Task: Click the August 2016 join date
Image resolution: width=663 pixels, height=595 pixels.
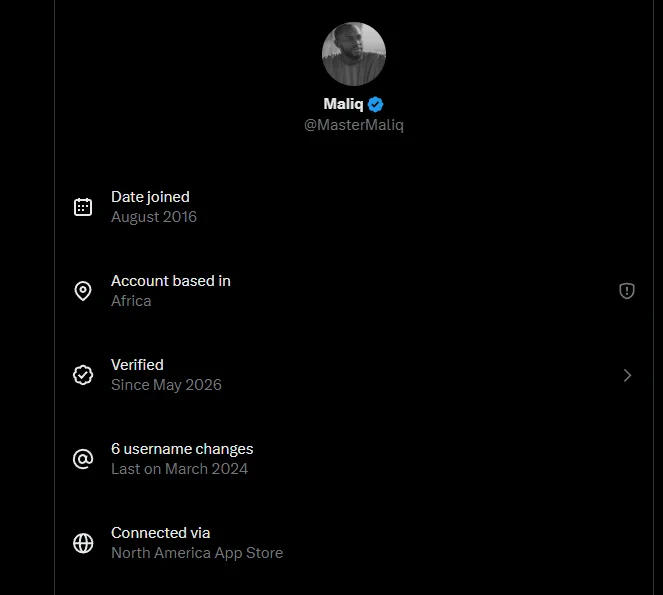Action: coord(154,217)
